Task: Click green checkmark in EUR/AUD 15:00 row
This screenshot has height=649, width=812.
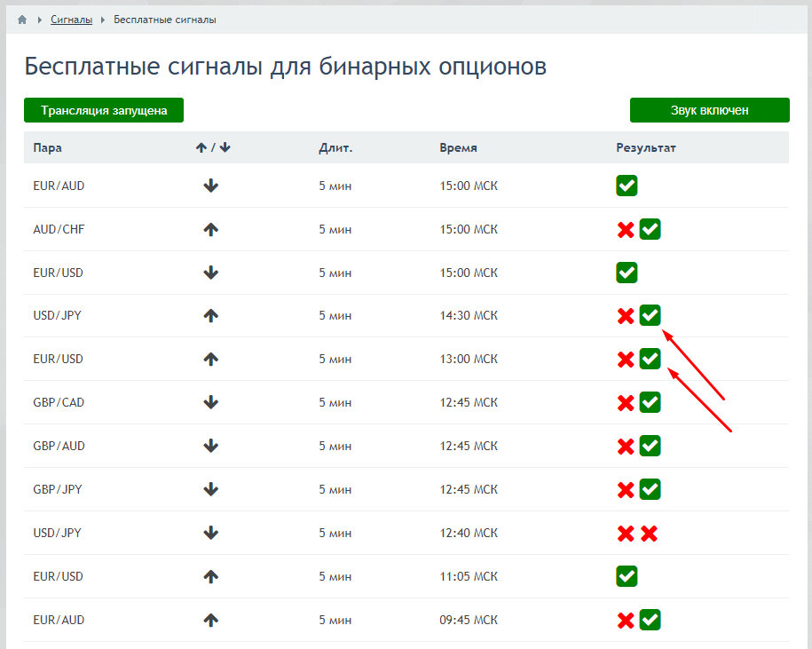Action: (627, 186)
